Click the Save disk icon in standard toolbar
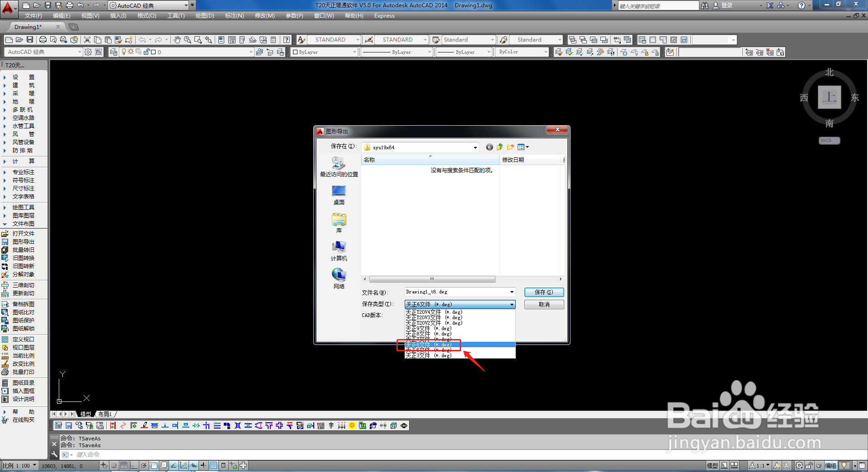868x472 pixels. point(30,40)
